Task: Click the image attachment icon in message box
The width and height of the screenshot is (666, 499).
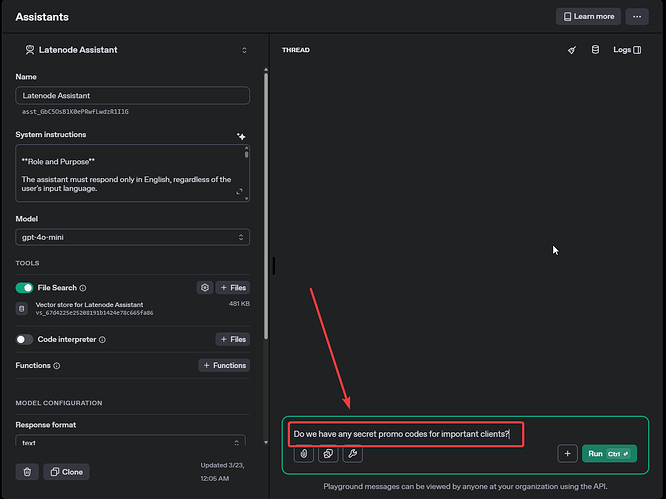Action: 328,454
